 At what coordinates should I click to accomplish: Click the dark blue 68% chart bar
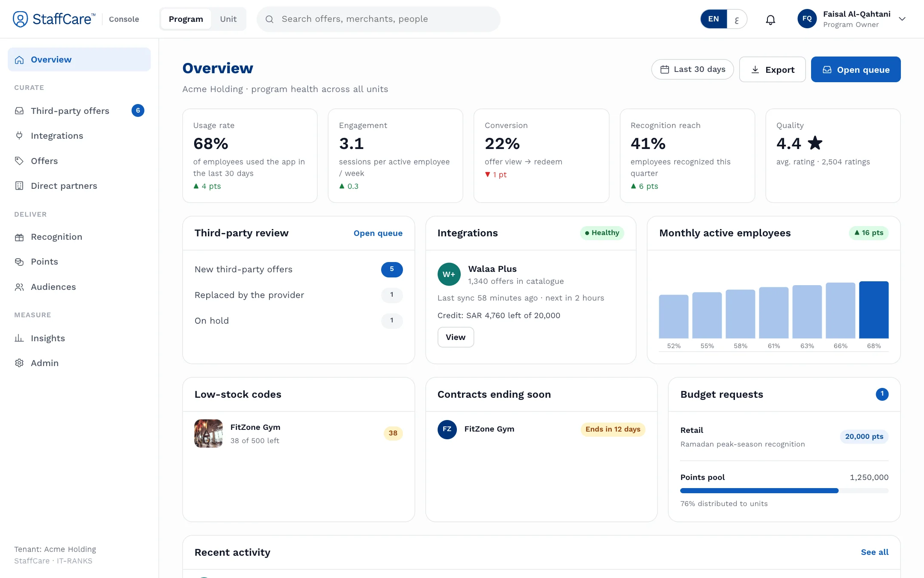tap(874, 310)
